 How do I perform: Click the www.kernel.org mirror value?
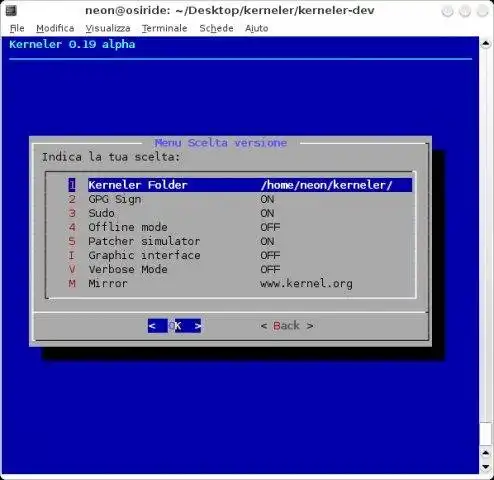(x=306, y=284)
